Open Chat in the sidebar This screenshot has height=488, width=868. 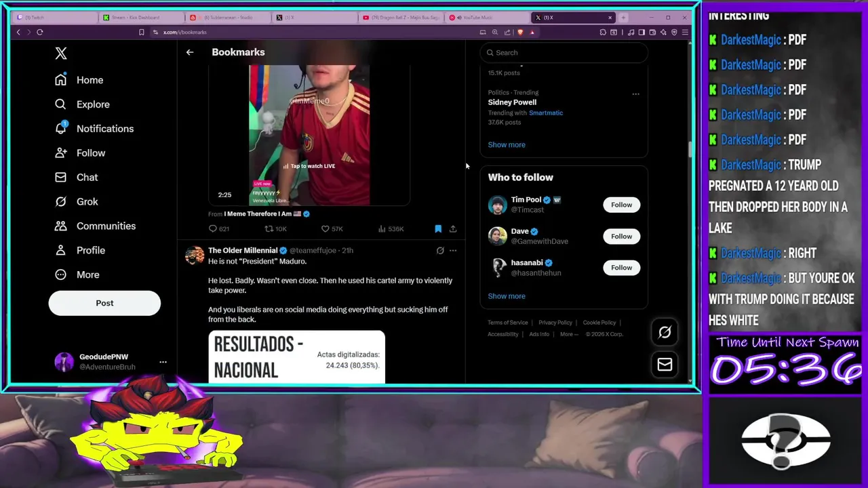click(x=77, y=178)
